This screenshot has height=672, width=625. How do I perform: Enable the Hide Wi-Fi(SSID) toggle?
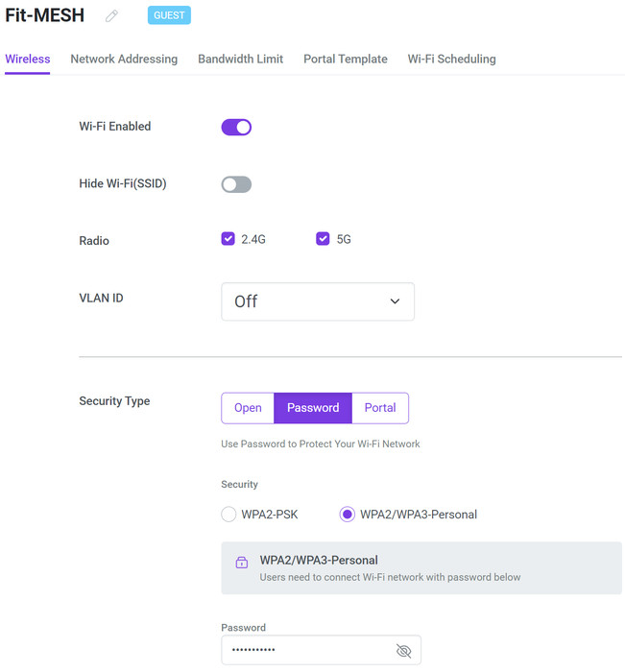pyautogui.click(x=236, y=184)
